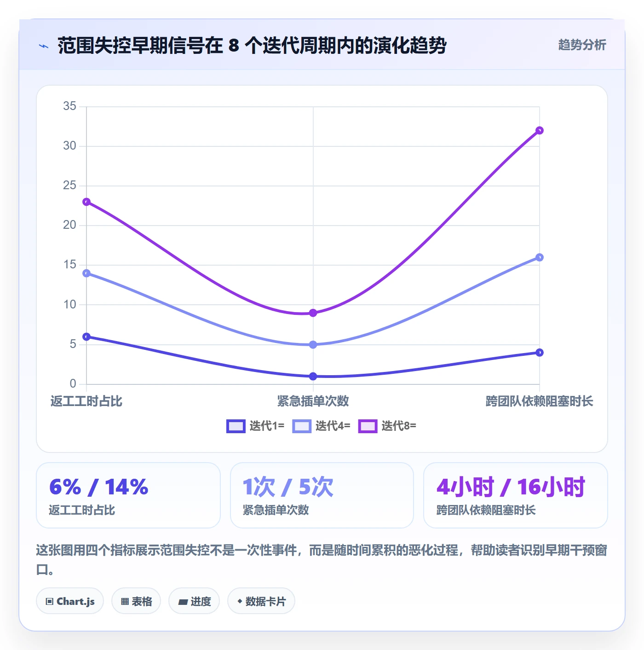Click 迭代4 data point at 跨团队依赖阻塞时长

(x=540, y=257)
